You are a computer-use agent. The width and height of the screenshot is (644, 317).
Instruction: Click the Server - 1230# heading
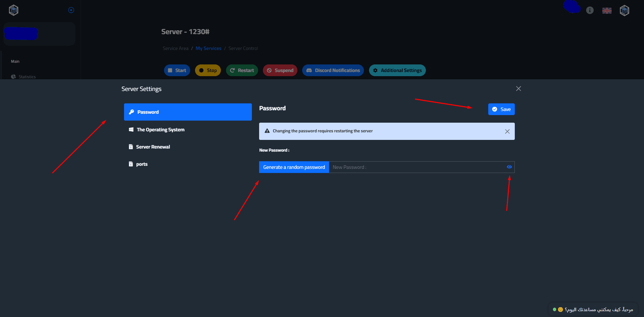185,32
